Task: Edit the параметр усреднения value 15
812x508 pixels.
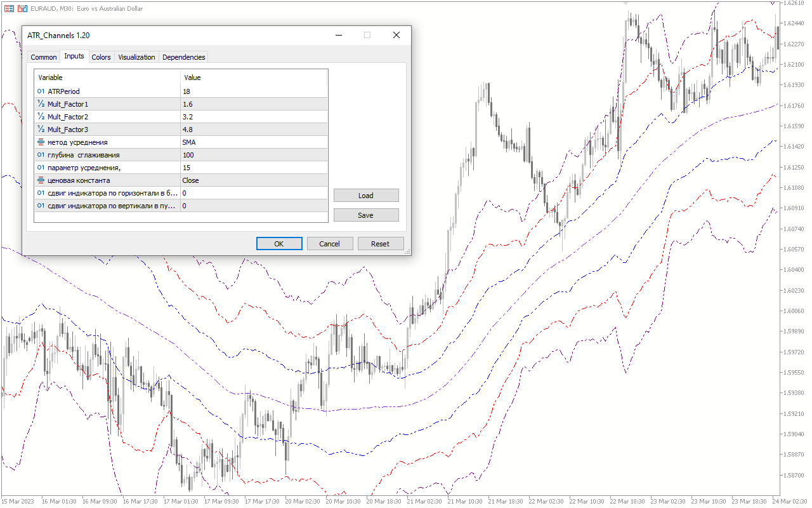Action: pyautogui.click(x=254, y=168)
